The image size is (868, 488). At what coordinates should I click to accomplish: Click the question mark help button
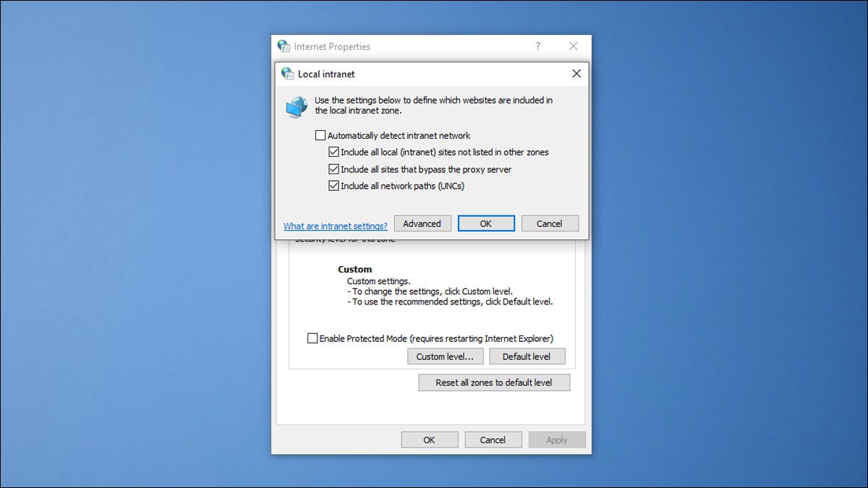[x=537, y=46]
